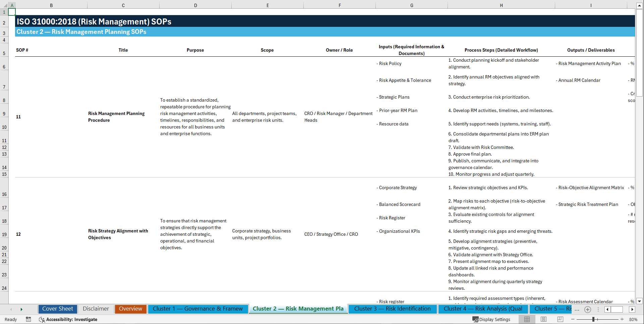
Task: Switch to the Cover Sheet tab
Action: [x=57, y=309]
